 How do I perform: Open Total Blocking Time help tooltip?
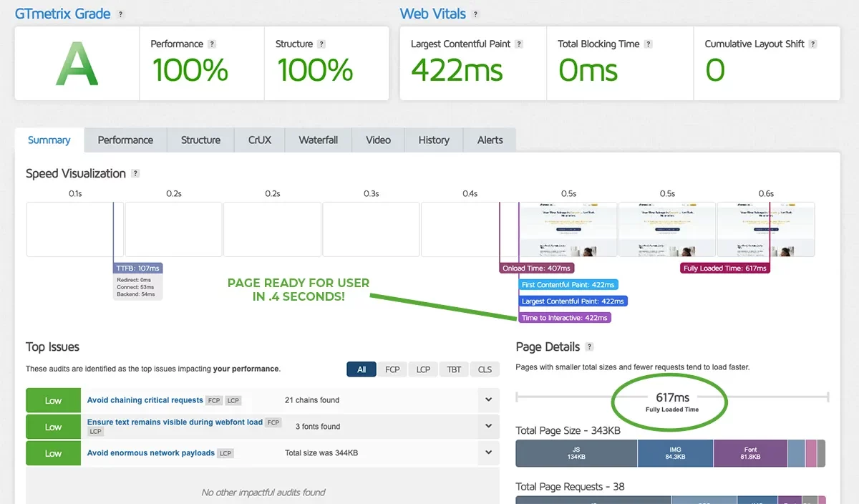point(648,44)
